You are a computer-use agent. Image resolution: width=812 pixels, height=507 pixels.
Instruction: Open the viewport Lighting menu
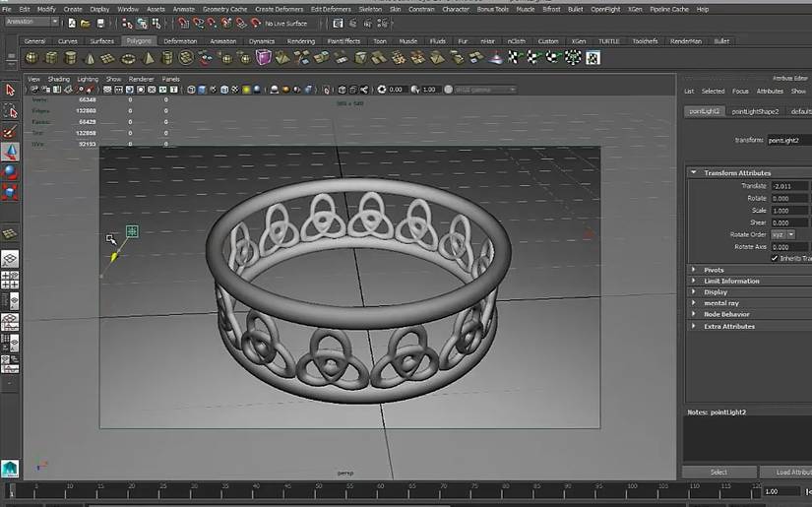click(88, 79)
